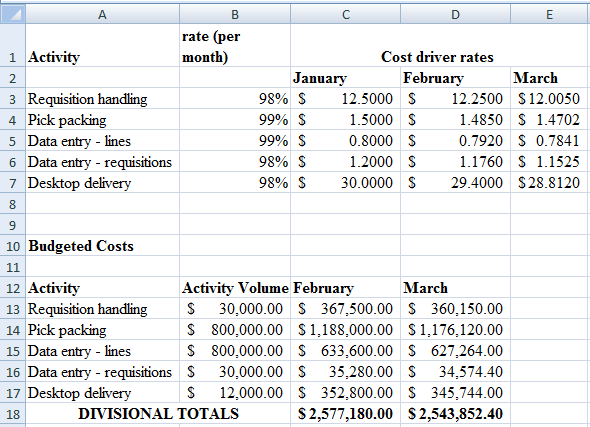Select the March cost 360,150.00
Screen dimensions: 590x427
pyautogui.click(x=455, y=309)
